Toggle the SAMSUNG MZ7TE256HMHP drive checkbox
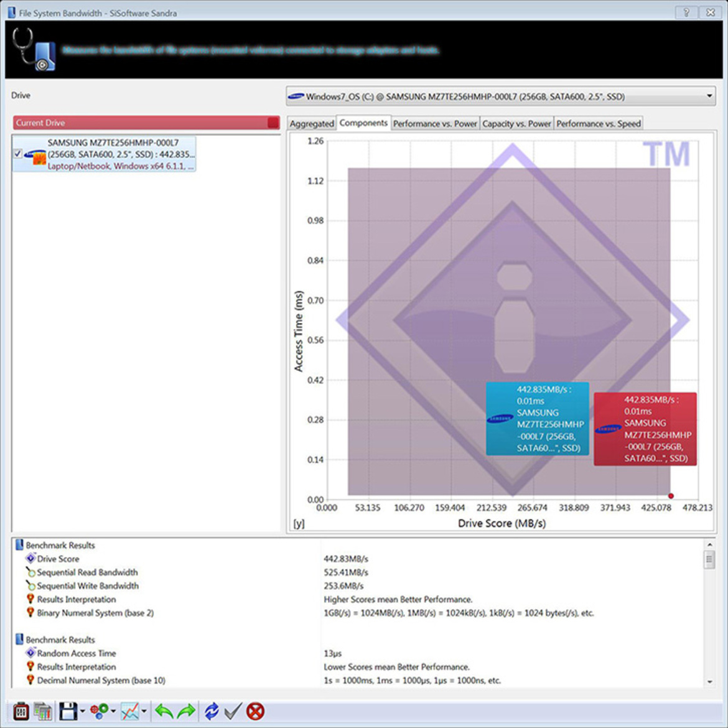The height and width of the screenshot is (728, 728). click(x=17, y=154)
